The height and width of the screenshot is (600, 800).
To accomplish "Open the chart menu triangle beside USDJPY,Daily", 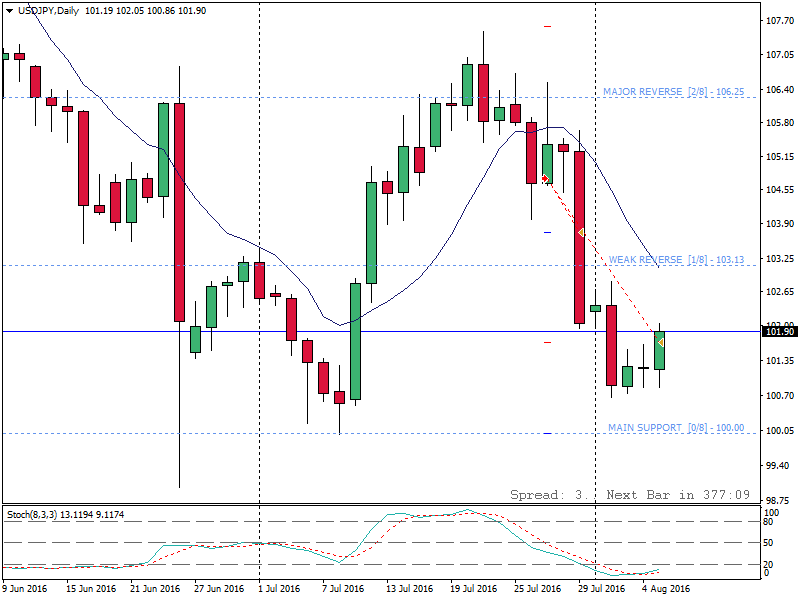I will [10, 11].
